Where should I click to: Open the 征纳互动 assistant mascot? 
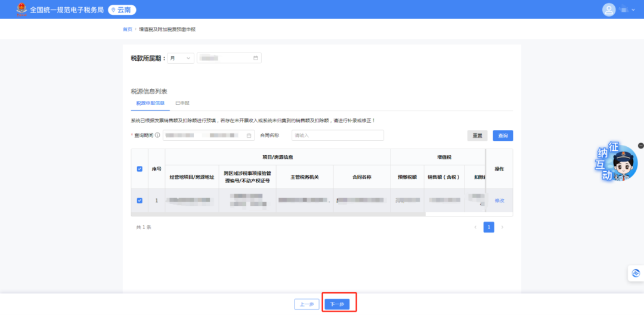618,163
